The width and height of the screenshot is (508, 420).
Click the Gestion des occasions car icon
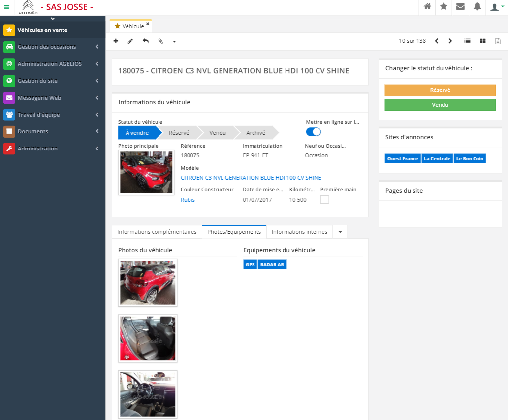pos(9,47)
